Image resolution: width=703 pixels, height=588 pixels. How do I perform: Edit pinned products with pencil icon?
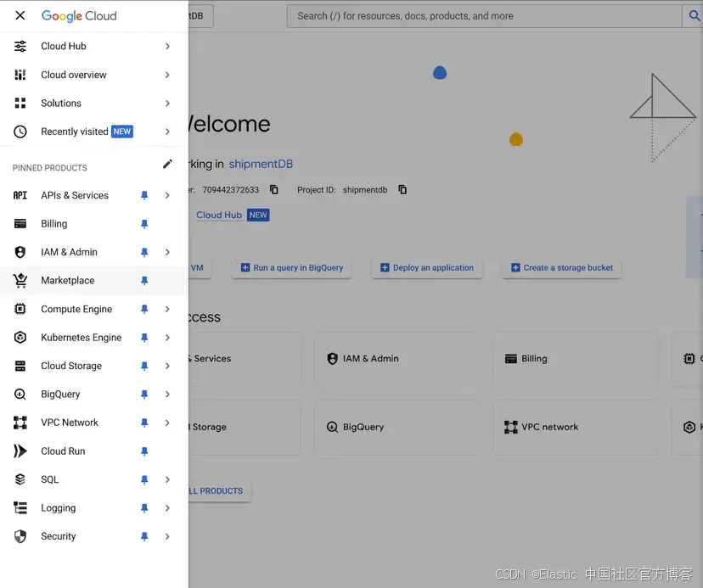click(167, 164)
